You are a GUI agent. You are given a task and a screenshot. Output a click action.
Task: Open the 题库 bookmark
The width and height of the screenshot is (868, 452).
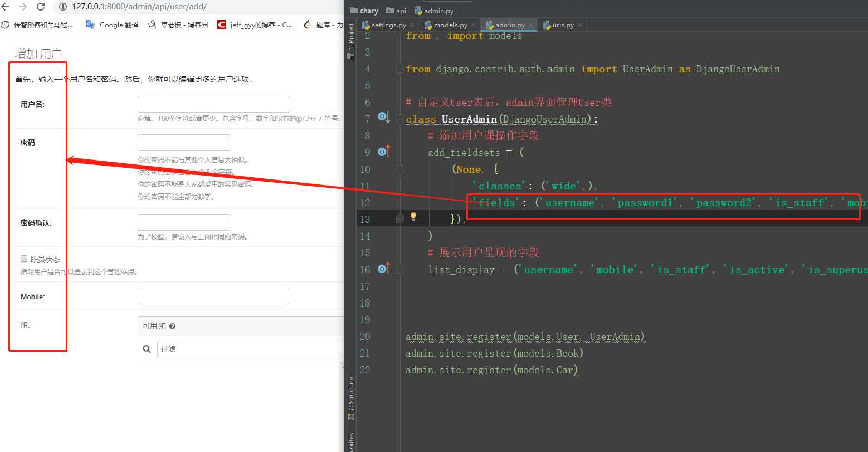[323, 25]
